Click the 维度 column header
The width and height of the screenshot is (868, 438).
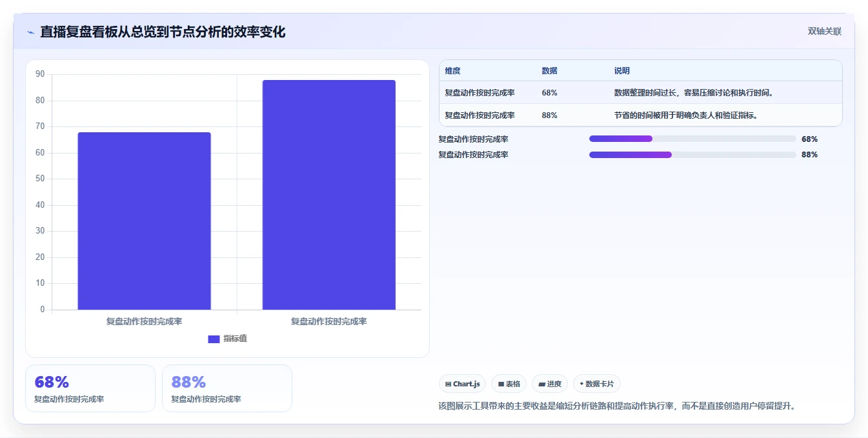pyautogui.click(x=453, y=71)
